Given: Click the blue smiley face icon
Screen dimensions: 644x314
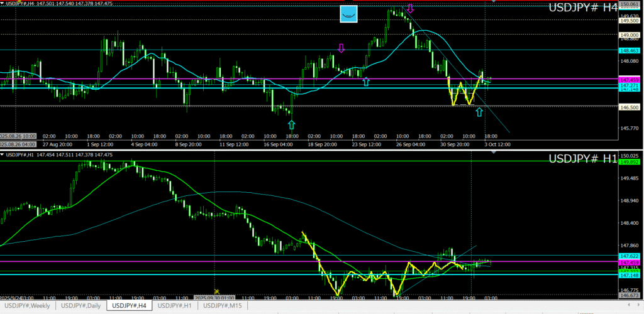Looking at the screenshot, I should coord(348,14).
